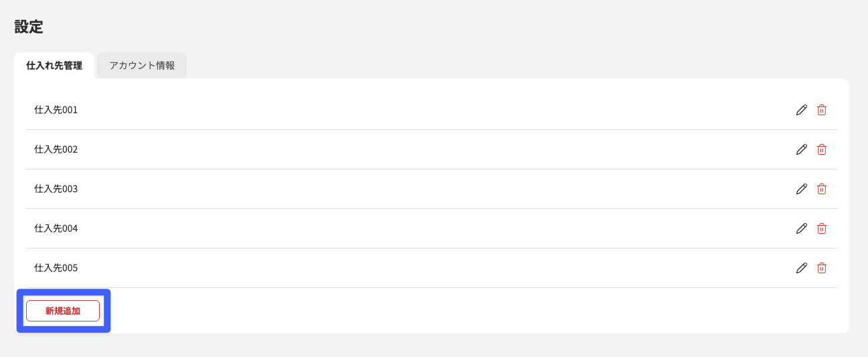Viewport: 868px width, 357px height.
Task: Edit supplier 仕入先001 with pencil icon
Action: point(801,110)
